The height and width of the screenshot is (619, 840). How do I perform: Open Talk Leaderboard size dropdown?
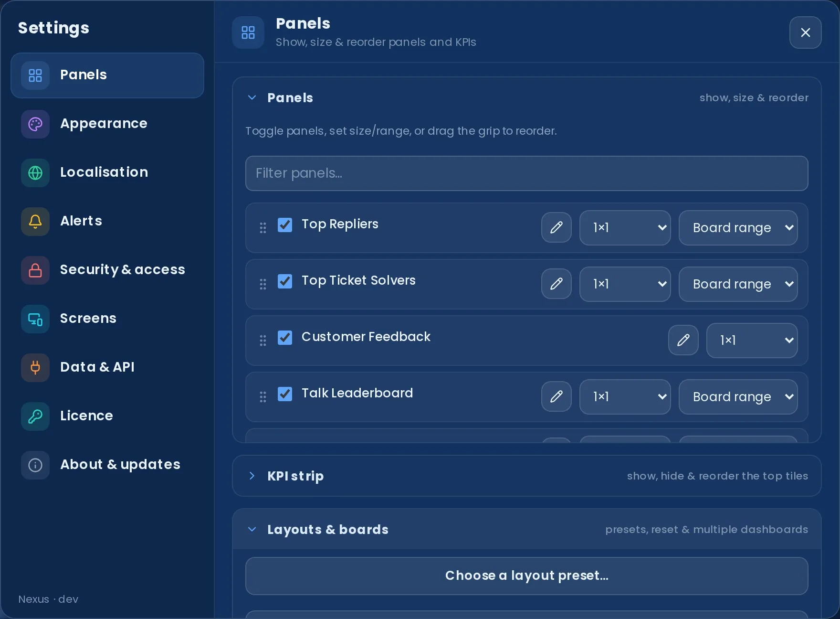pos(625,397)
